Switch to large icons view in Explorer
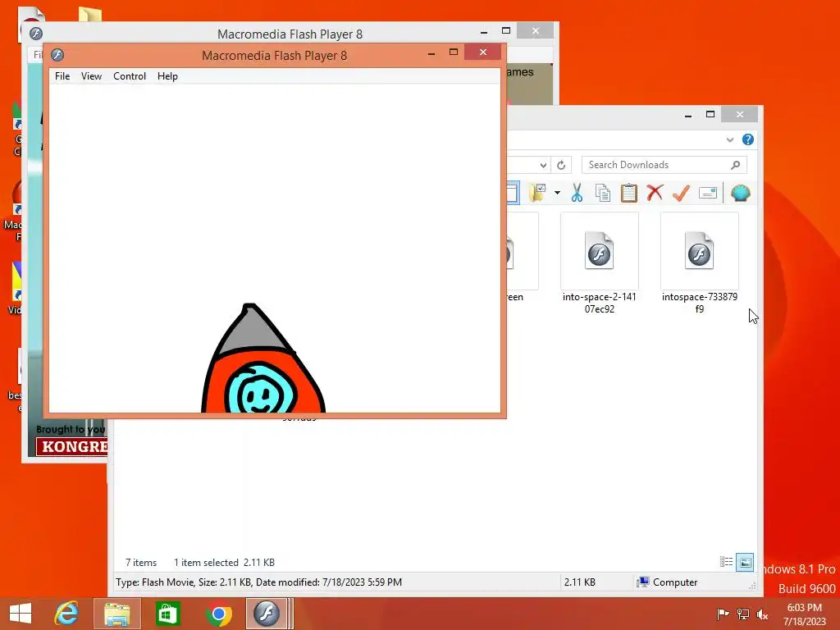 [745, 562]
